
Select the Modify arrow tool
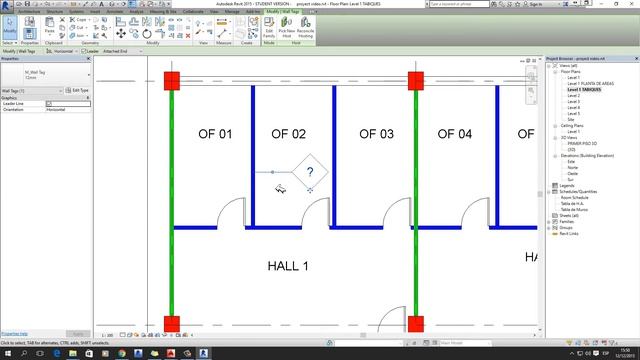(x=10, y=27)
